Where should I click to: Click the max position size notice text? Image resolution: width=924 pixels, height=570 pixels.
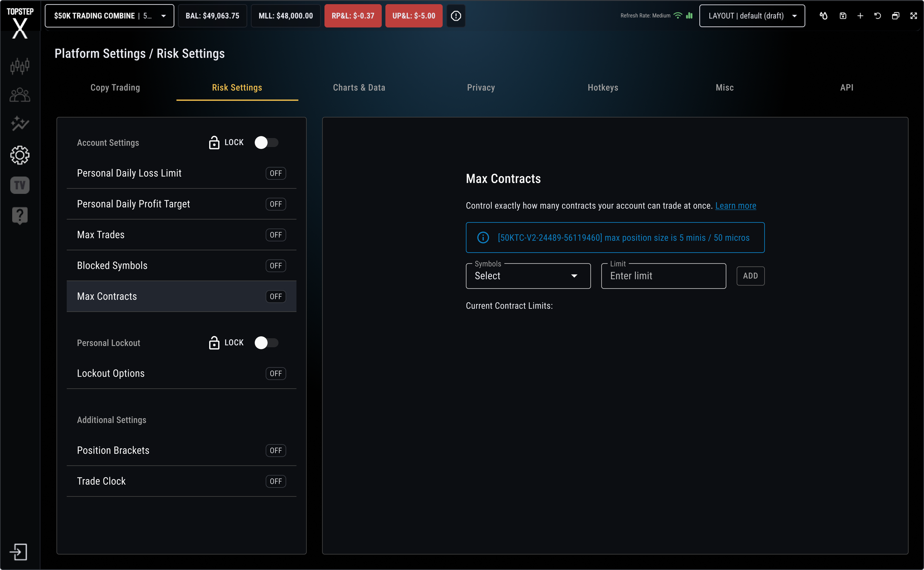click(624, 238)
